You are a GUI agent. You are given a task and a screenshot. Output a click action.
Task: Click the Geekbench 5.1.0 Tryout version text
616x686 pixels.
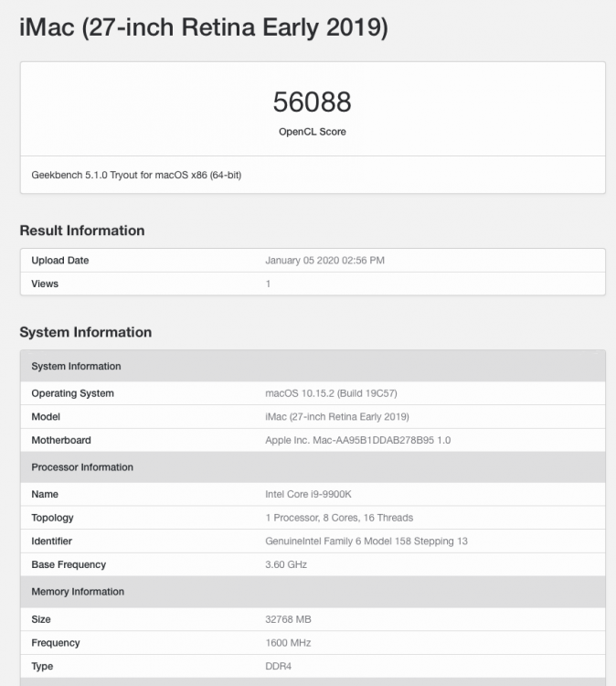point(136,175)
